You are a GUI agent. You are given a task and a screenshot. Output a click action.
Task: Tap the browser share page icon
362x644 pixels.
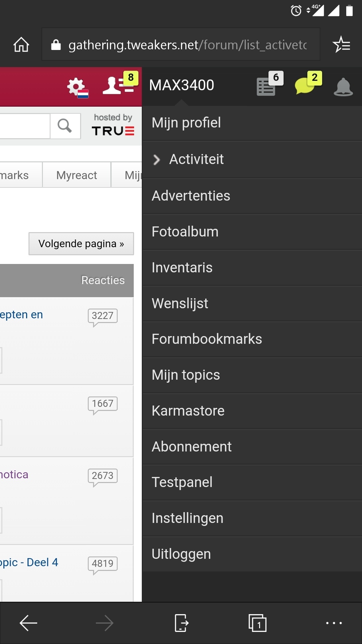click(x=181, y=623)
